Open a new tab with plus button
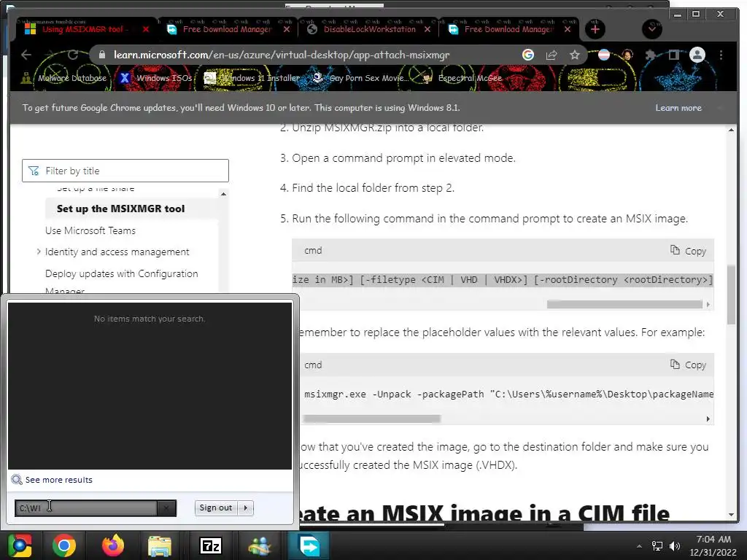 pos(595,29)
